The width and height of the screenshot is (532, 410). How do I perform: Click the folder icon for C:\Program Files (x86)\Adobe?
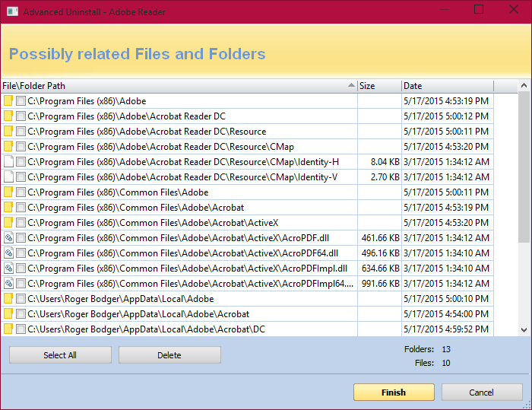point(8,101)
